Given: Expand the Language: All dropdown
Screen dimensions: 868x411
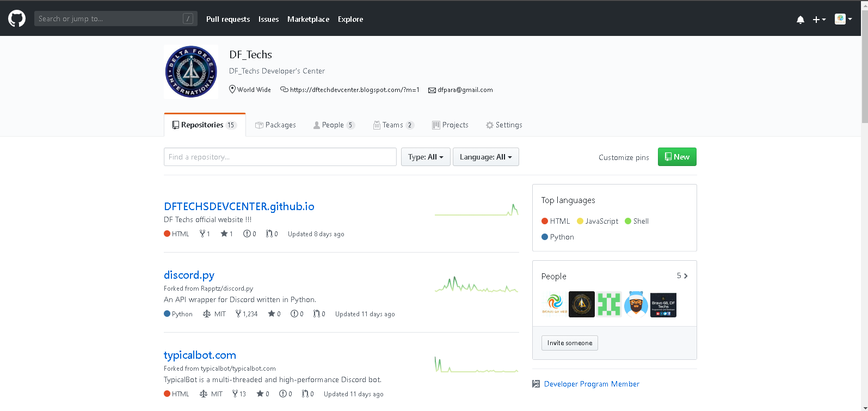Looking at the screenshot, I should coord(486,157).
